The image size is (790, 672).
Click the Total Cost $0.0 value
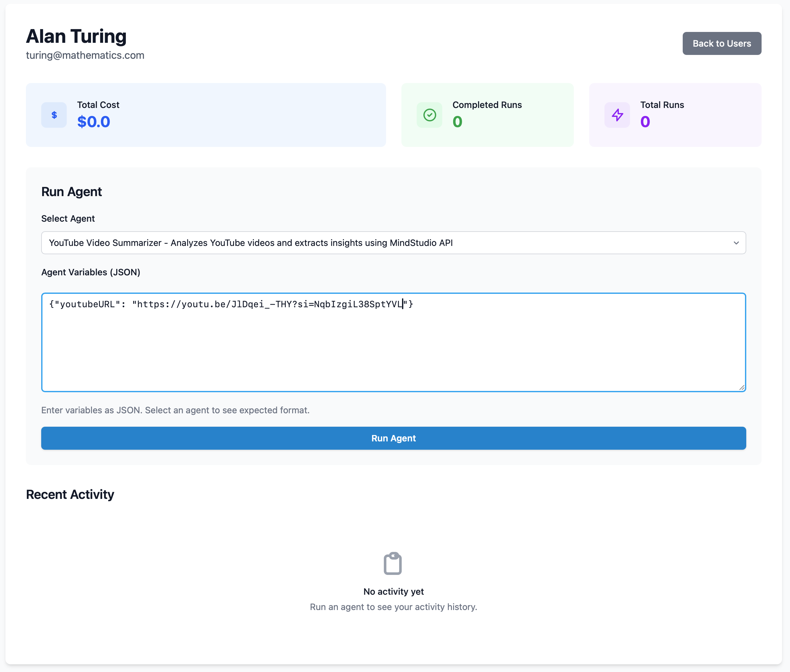[94, 122]
